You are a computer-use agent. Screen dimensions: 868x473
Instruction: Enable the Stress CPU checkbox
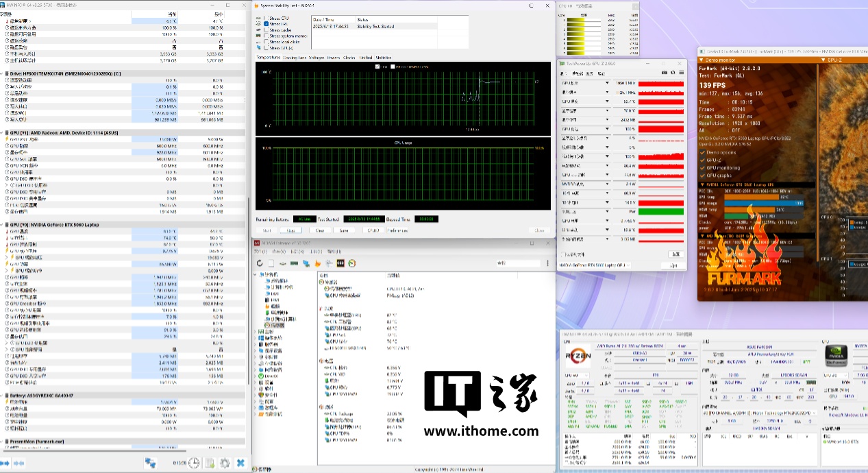266,18
